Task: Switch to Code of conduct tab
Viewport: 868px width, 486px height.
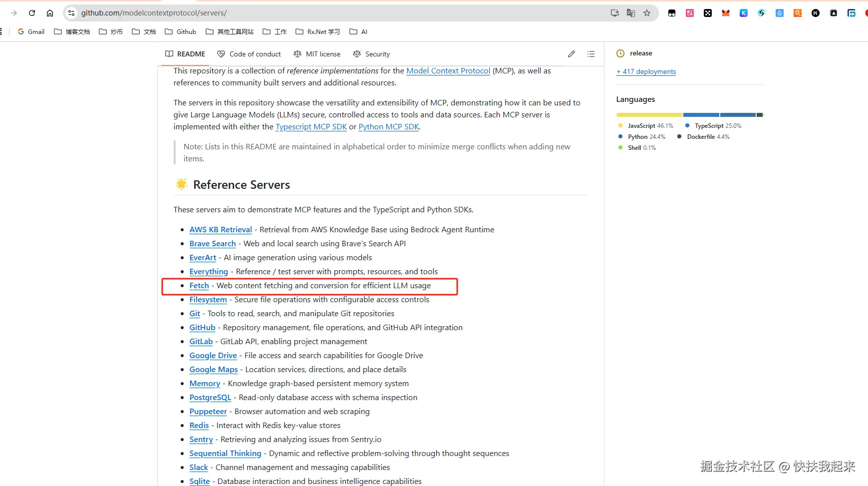Action: pyautogui.click(x=249, y=54)
